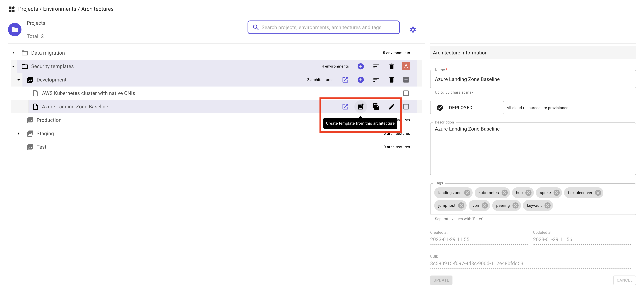Open the Development environment in a new window
Viewport: 644px width, 294px height.
coord(345,80)
